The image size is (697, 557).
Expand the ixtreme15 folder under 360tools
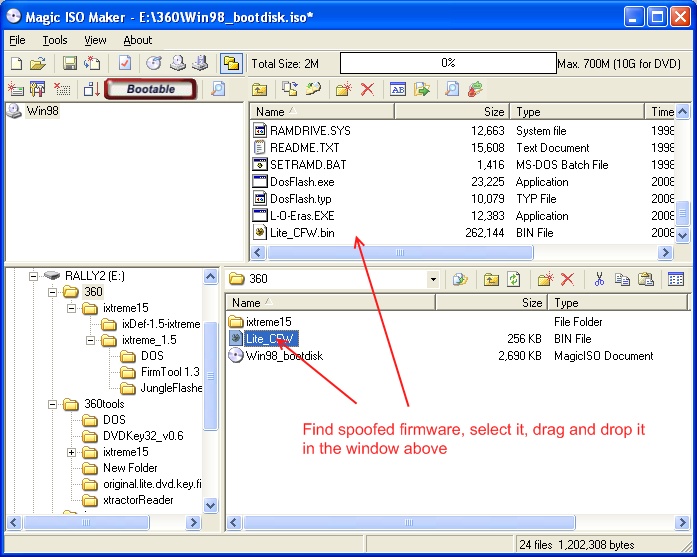tap(71, 452)
